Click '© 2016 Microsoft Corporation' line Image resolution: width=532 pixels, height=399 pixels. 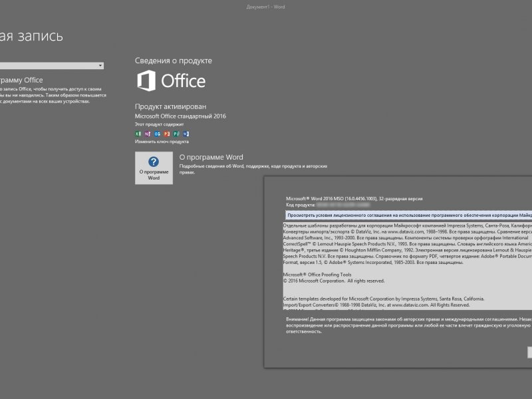(x=334, y=281)
